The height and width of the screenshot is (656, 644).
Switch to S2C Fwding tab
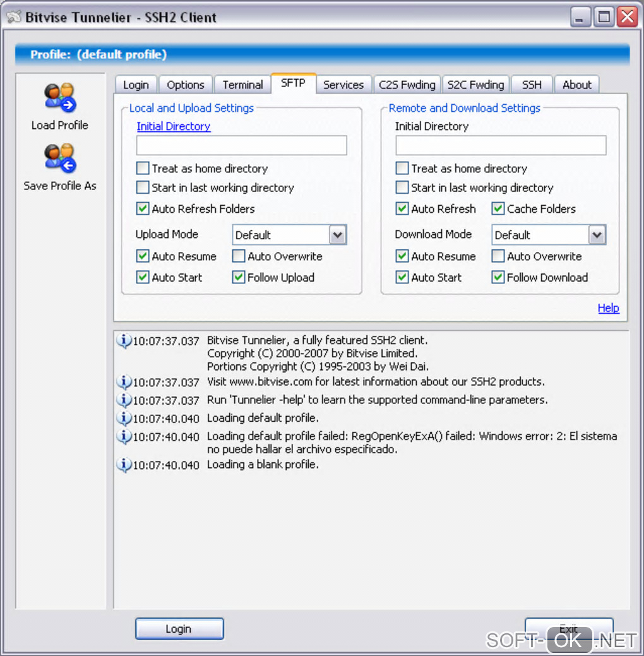click(476, 85)
